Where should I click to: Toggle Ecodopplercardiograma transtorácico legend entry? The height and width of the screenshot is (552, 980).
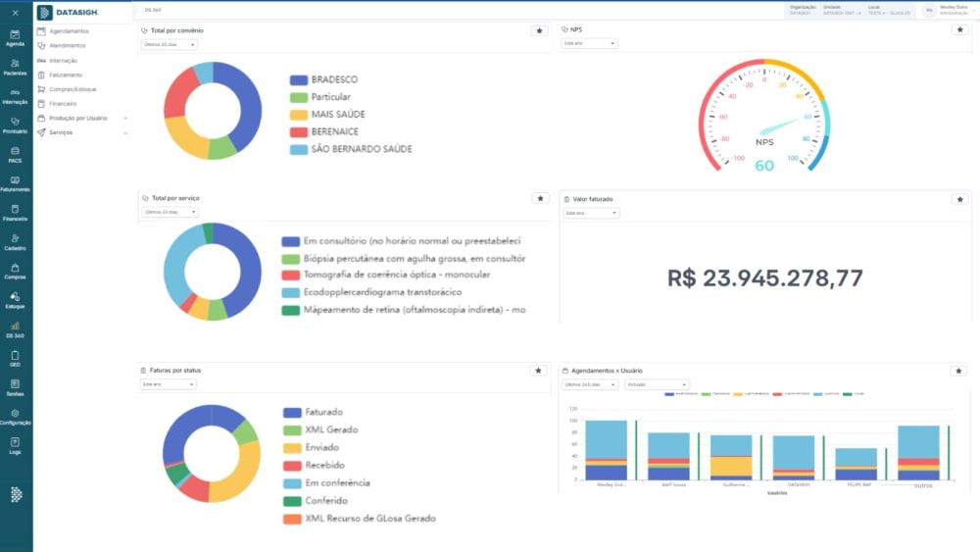(x=371, y=292)
